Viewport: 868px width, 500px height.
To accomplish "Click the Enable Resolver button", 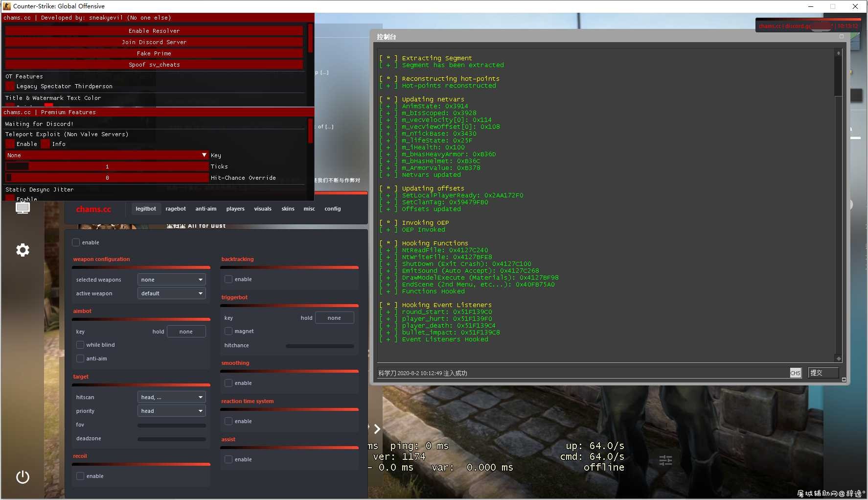I will click(x=154, y=31).
